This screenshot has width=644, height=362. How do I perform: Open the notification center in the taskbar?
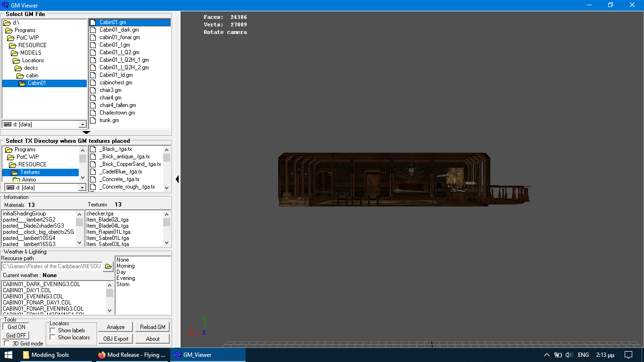coord(628,355)
